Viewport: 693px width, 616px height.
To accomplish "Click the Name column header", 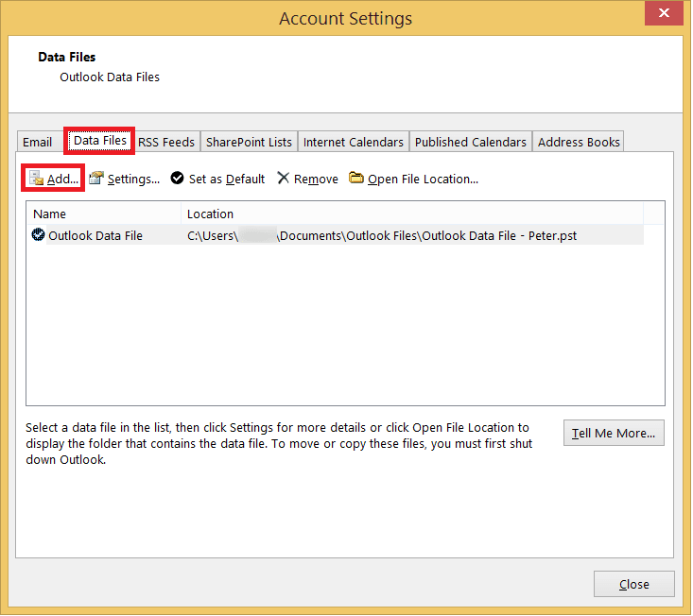I will click(x=103, y=214).
